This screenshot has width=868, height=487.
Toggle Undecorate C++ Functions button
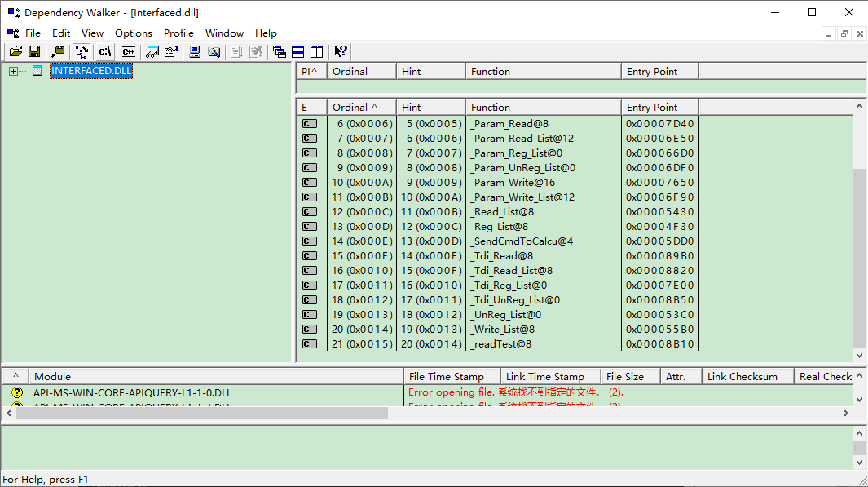tap(129, 51)
